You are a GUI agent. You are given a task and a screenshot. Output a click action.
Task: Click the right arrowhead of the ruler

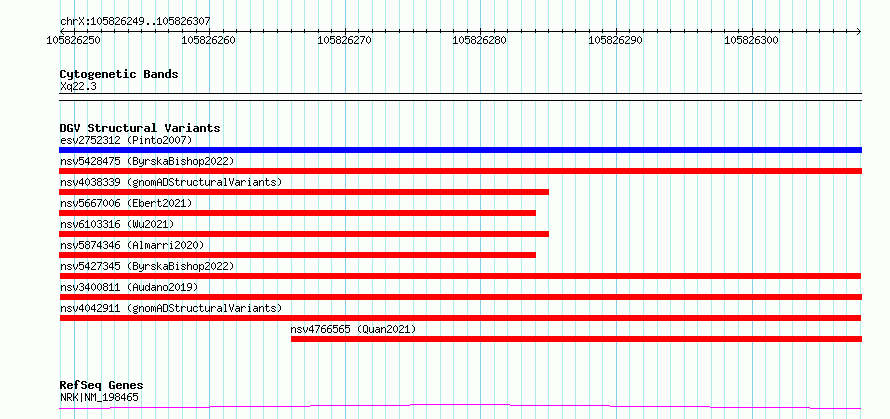click(x=859, y=31)
